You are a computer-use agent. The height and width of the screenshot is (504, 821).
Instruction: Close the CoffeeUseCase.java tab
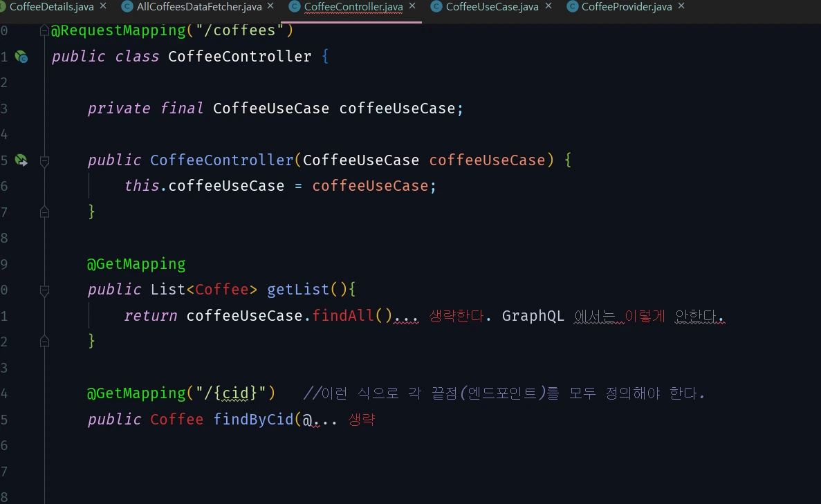tap(548, 6)
